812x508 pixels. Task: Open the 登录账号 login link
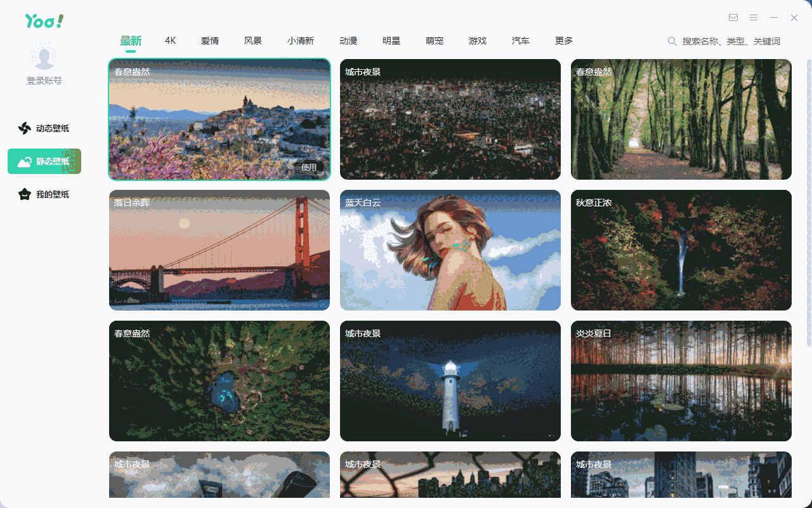(x=44, y=81)
